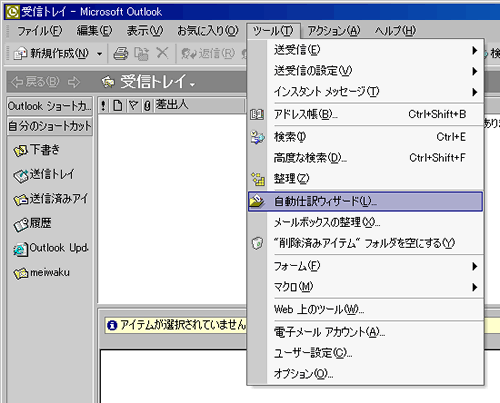Click the info icon in preview banner
The image size is (500, 403).
coord(112,325)
